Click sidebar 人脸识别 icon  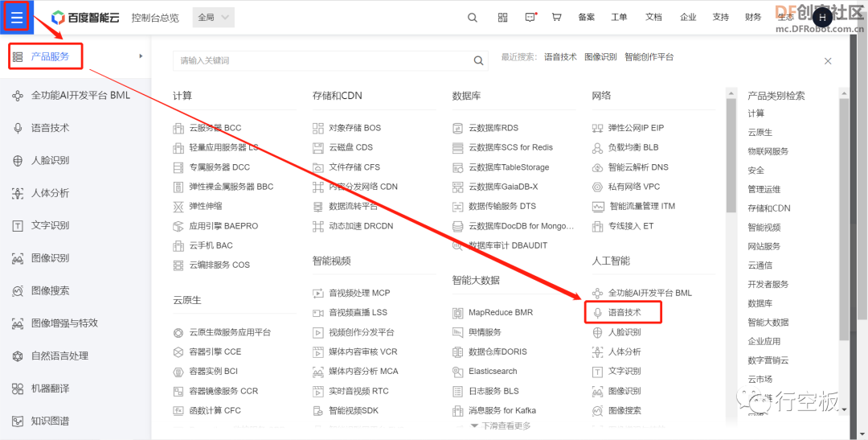[18, 161]
